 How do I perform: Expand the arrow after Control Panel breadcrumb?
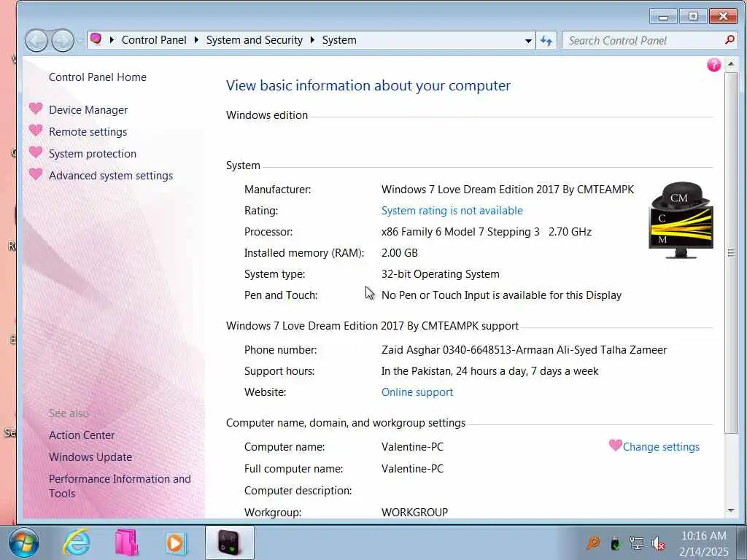point(196,40)
